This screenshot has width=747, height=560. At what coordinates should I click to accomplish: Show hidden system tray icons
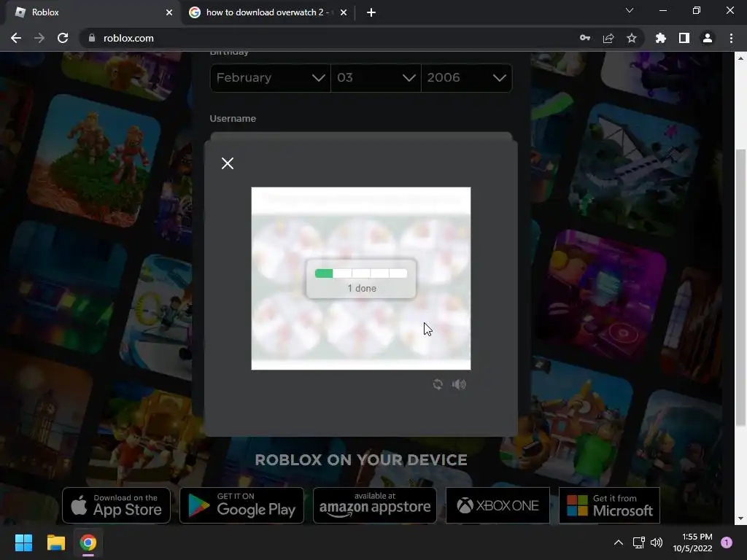coord(619,542)
